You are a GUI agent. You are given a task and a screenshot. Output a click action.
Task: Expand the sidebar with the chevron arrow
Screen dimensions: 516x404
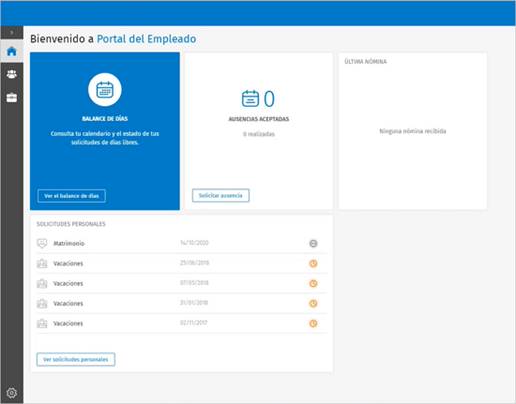click(12, 33)
